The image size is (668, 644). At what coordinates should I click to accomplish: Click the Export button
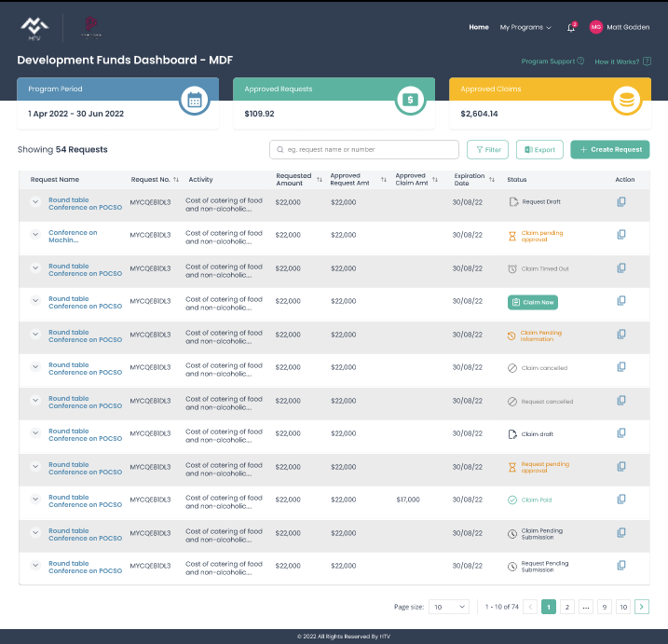539,149
